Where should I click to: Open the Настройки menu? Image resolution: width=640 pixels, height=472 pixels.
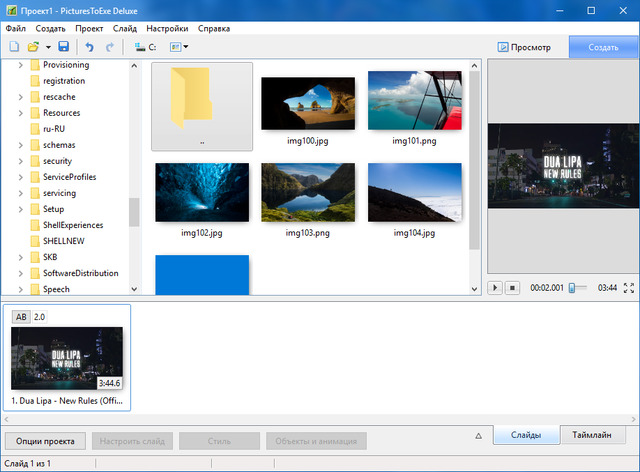(x=167, y=28)
